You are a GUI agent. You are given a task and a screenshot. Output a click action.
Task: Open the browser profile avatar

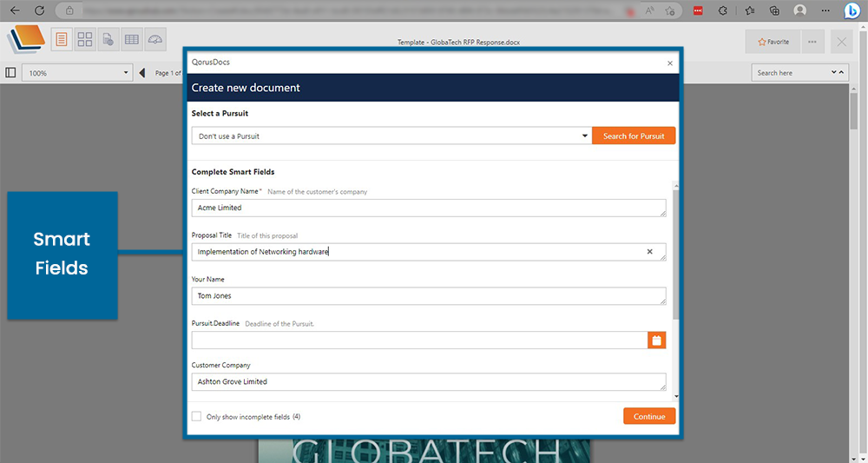coord(799,10)
